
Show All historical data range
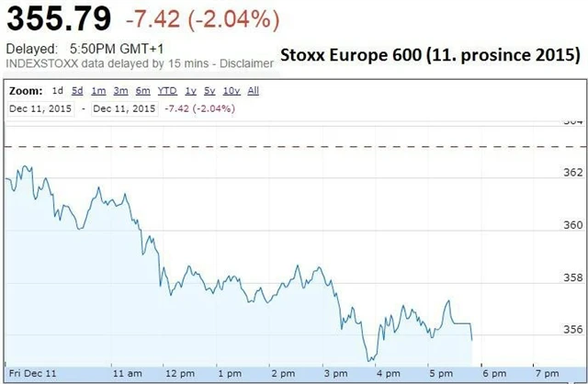click(254, 91)
